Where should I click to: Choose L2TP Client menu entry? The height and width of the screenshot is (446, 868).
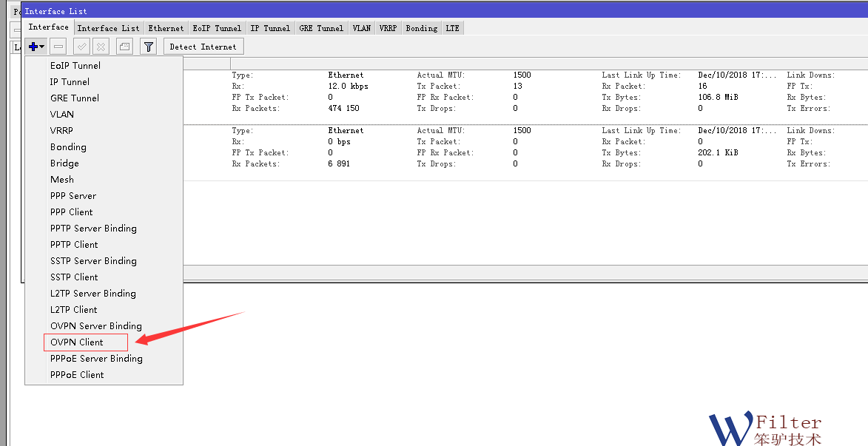pos(74,310)
